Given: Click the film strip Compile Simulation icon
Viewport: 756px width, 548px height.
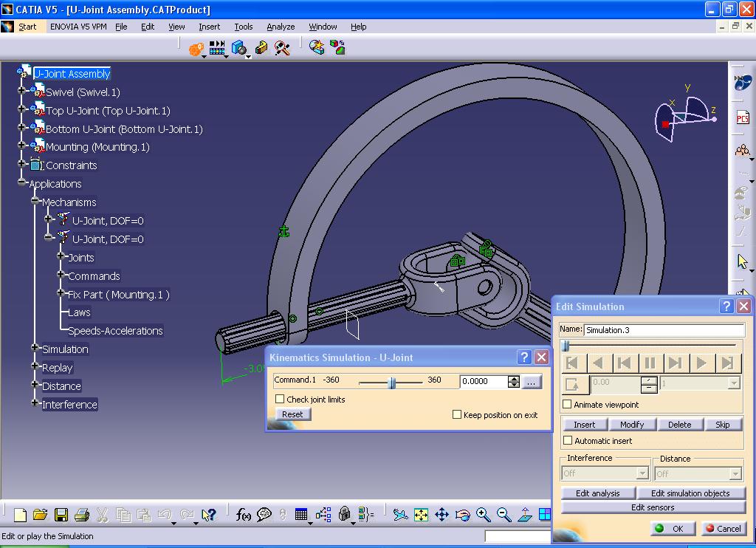Looking at the screenshot, I should [217, 47].
